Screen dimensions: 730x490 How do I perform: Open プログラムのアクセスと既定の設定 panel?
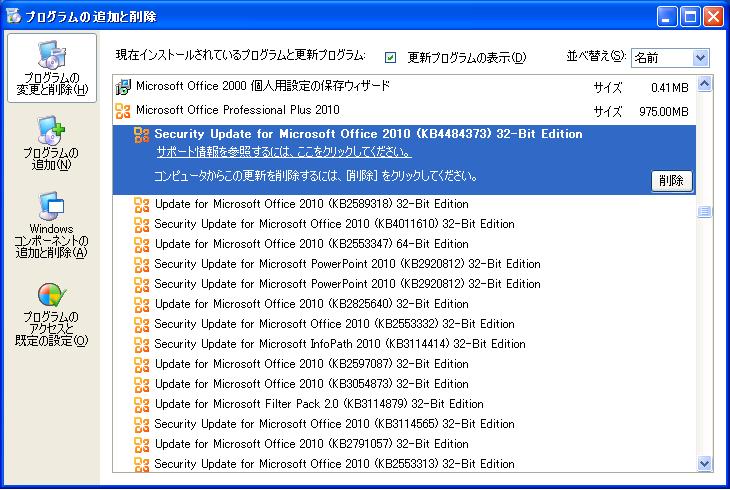(51, 315)
